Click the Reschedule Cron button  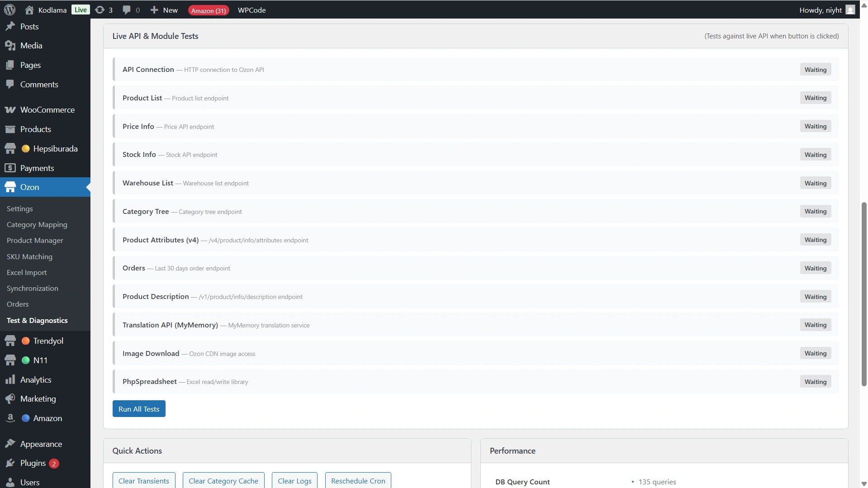pos(358,481)
